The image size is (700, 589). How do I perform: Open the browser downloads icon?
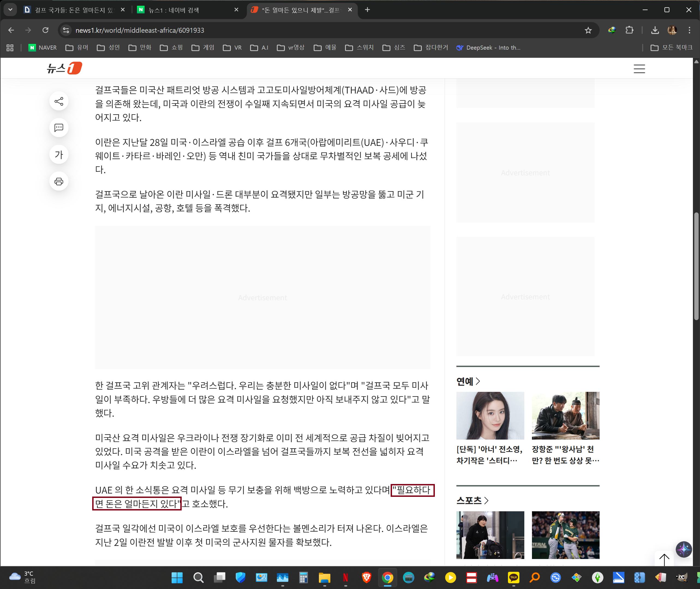(655, 30)
